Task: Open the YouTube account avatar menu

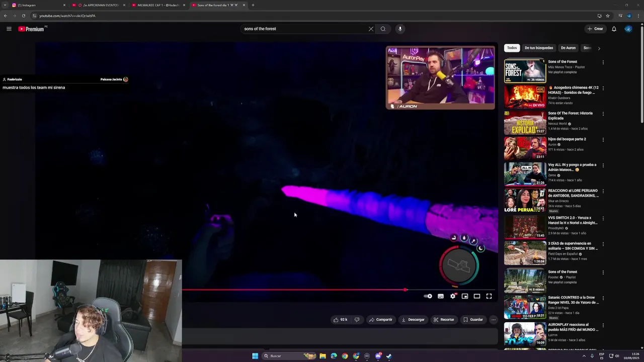Action: coord(628,29)
